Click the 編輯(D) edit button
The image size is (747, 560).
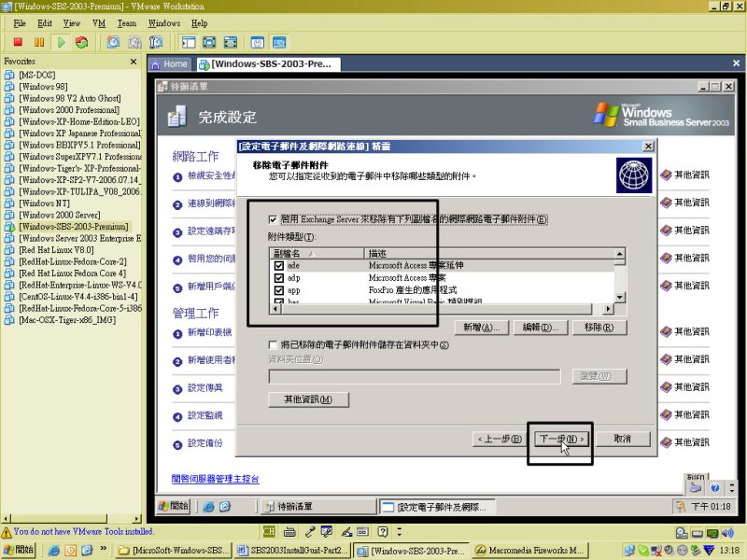point(541,328)
